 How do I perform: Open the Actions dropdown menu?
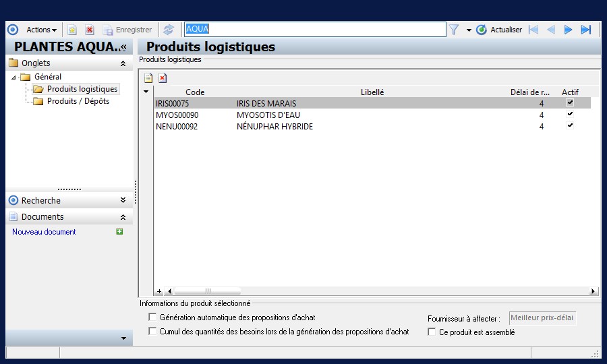coord(41,30)
